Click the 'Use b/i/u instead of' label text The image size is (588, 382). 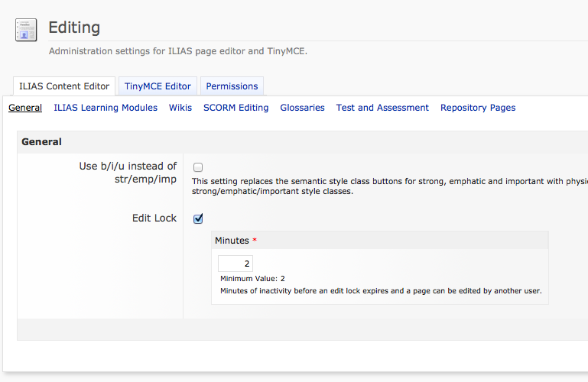(128, 166)
